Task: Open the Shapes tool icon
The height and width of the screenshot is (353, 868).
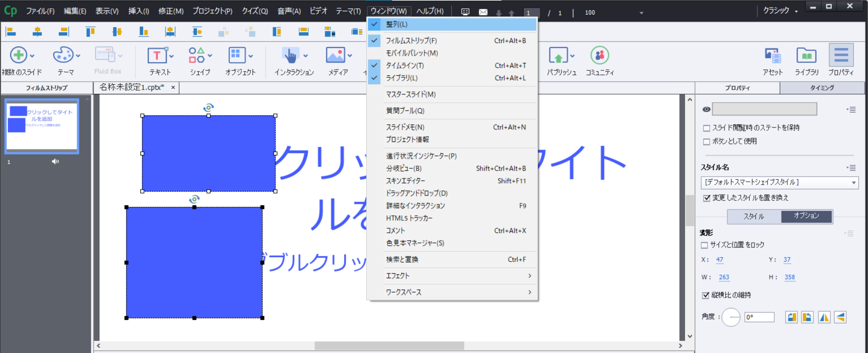Action: point(197,56)
